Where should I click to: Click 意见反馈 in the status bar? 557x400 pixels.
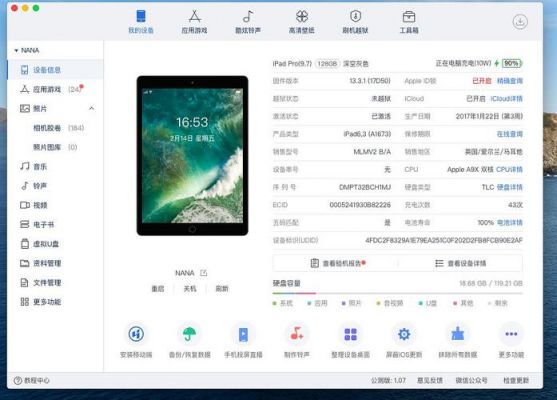coord(430,380)
